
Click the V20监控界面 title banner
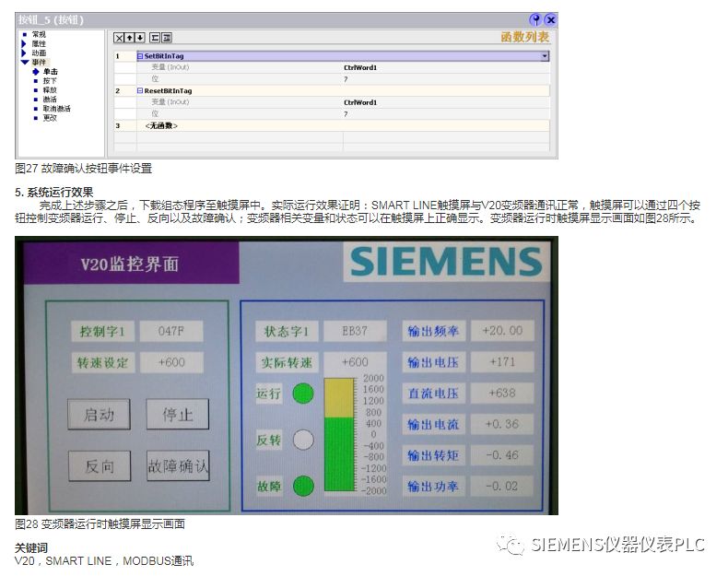131,264
